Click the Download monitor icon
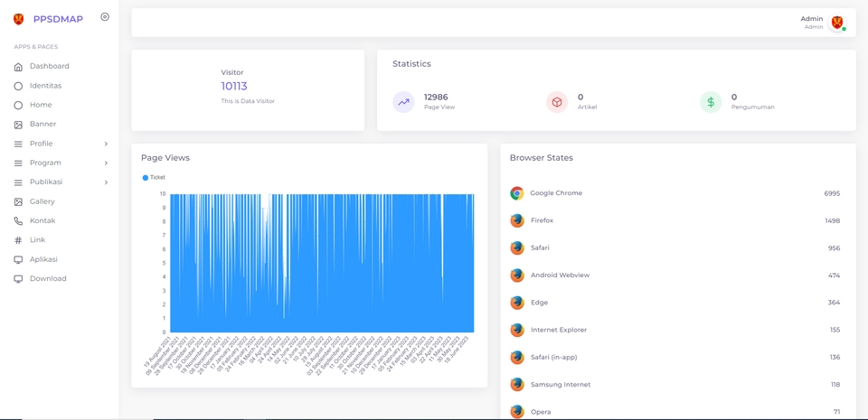The height and width of the screenshot is (420, 868). coord(18,279)
